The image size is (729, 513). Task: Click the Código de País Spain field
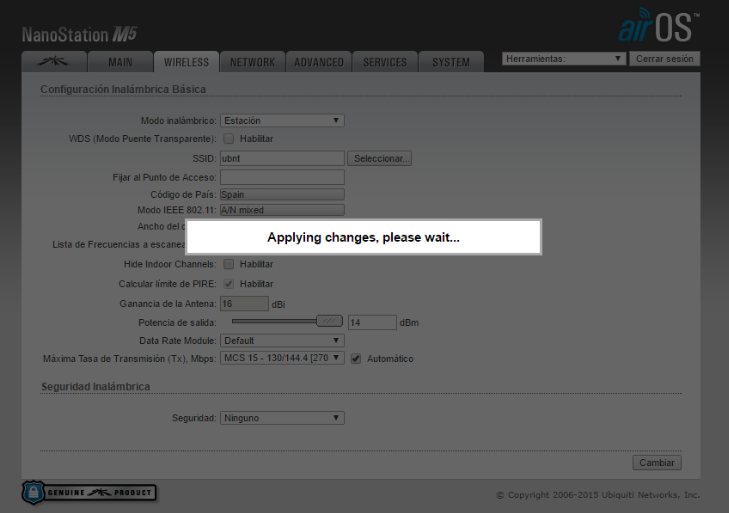coord(282,194)
